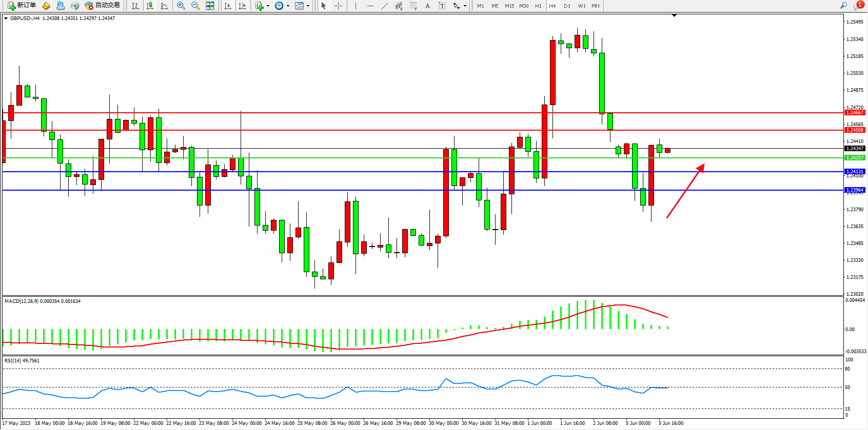Expand the chart templates dropdown
Screen dimensions: 868x430
tap(308, 6)
